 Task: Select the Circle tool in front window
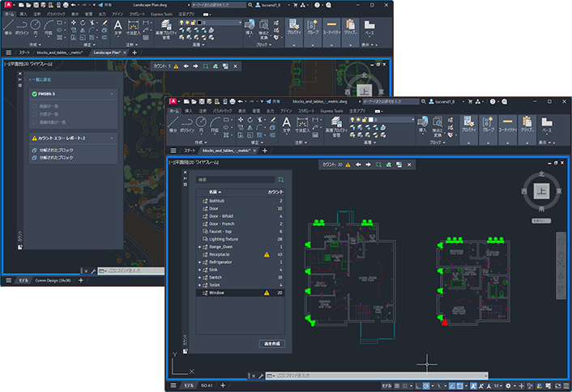[x=201, y=124]
